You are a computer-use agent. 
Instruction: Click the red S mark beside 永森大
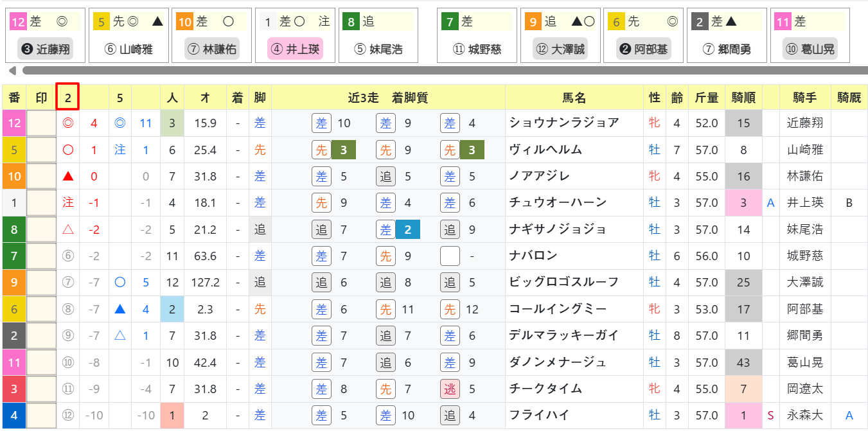click(x=771, y=416)
